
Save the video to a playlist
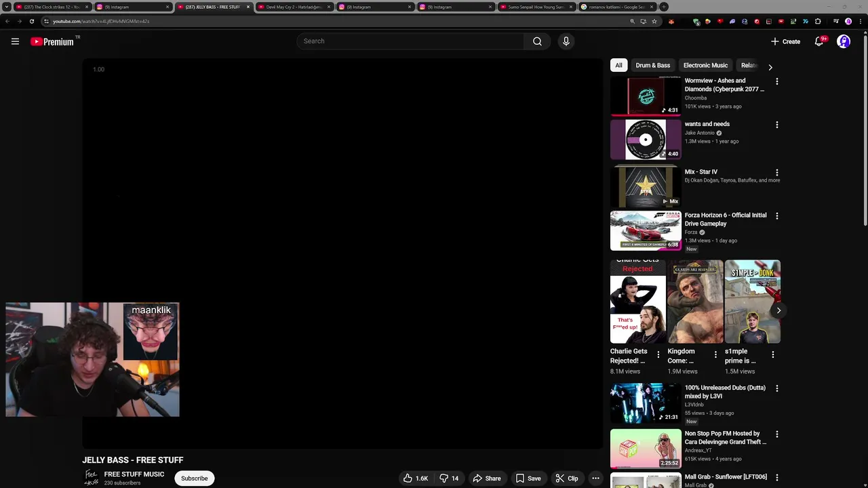pos(528,479)
